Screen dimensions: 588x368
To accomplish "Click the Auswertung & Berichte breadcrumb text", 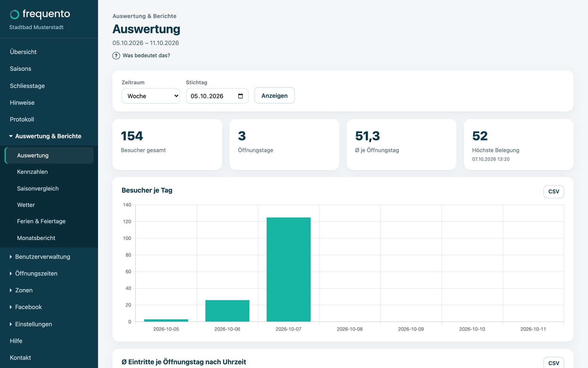I will click(x=144, y=16).
